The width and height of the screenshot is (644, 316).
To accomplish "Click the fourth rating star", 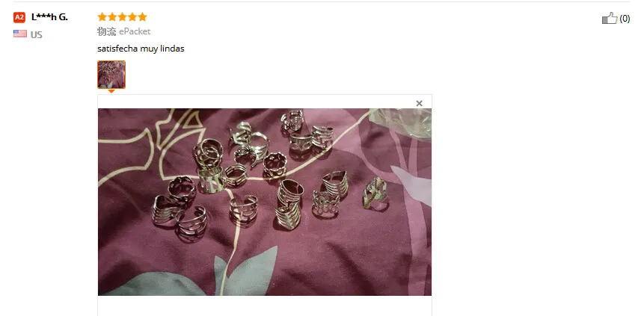I will pos(132,17).
